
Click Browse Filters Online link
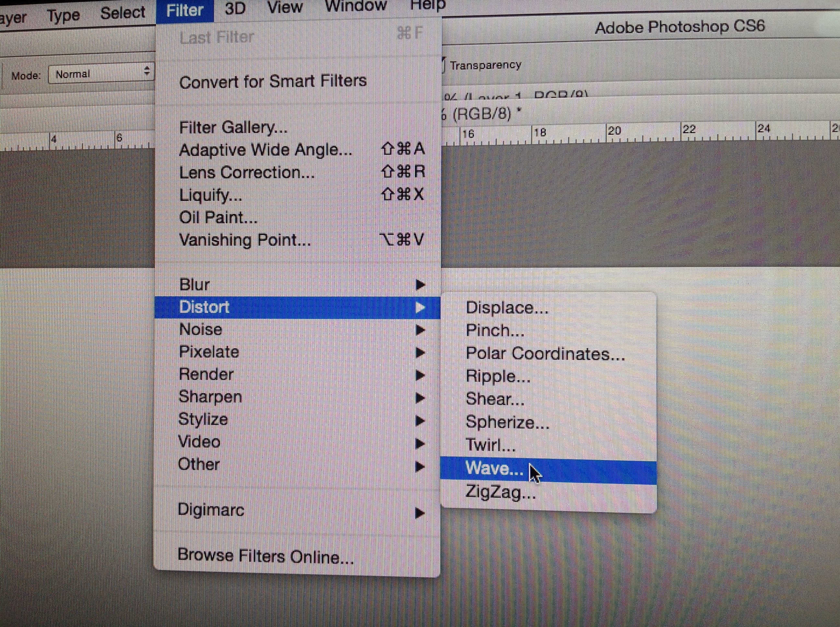tap(265, 556)
